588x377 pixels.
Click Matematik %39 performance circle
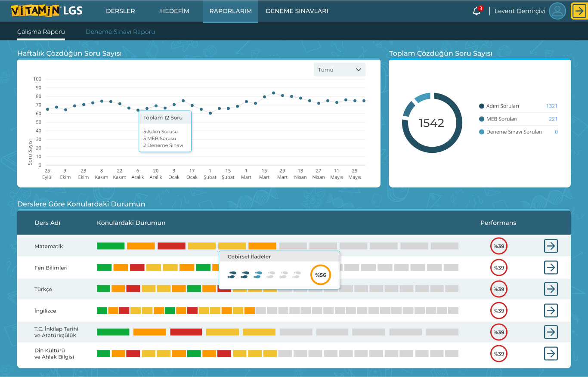[x=499, y=246]
